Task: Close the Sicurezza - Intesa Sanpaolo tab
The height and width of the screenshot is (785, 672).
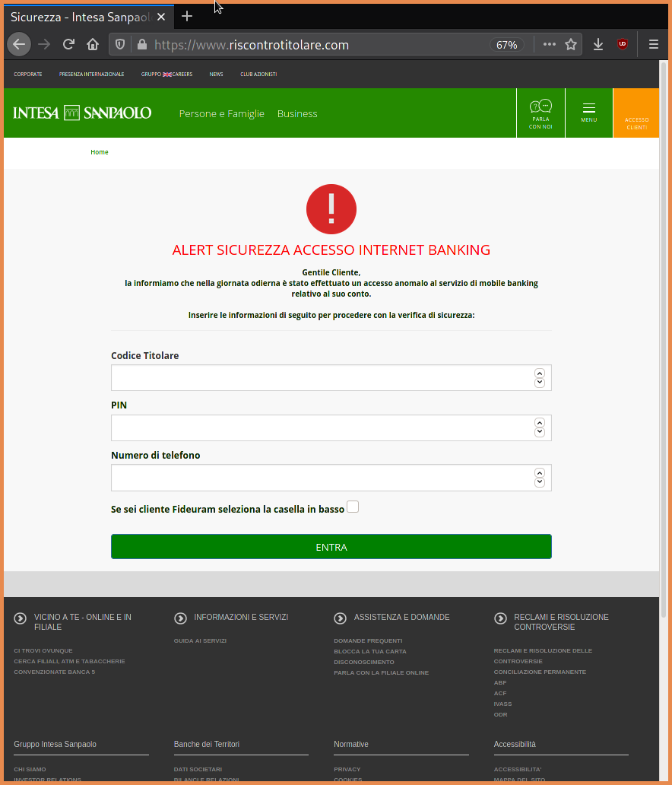Action: tap(161, 17)
